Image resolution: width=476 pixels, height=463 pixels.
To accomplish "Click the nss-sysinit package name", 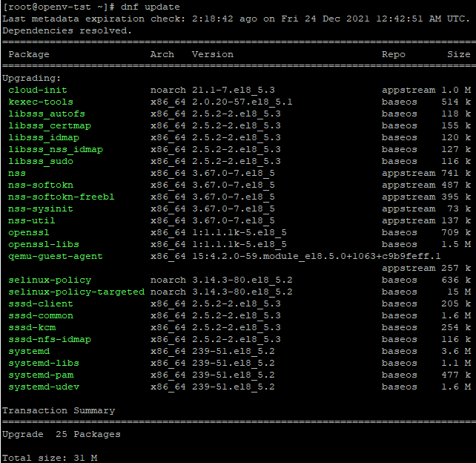I will (41, 208).
